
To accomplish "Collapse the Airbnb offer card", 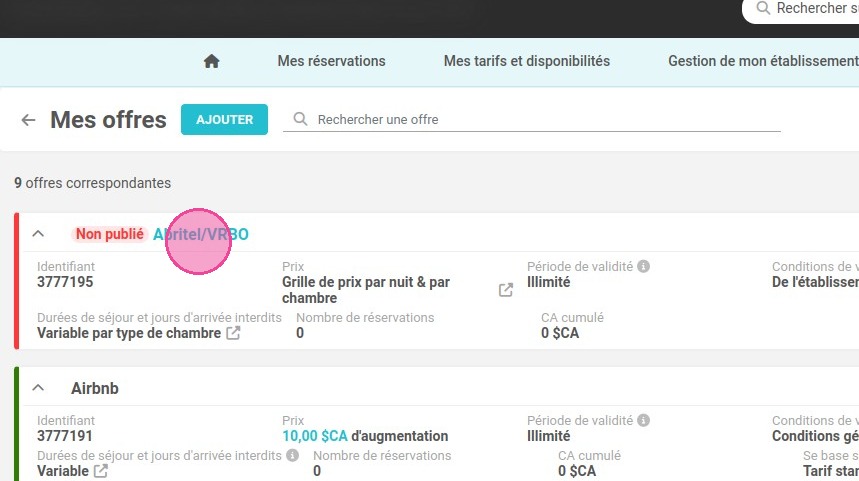I will pyautogui.click(x=38, y=388).
